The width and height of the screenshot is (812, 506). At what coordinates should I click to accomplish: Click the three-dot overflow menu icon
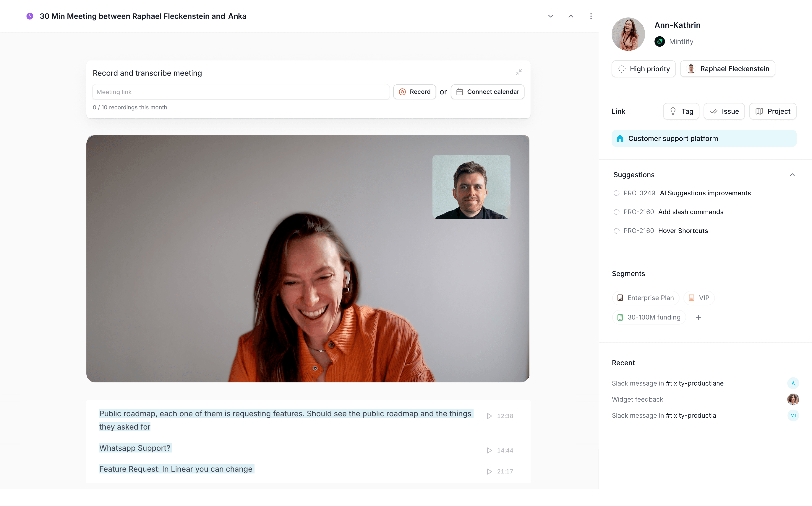591,16
